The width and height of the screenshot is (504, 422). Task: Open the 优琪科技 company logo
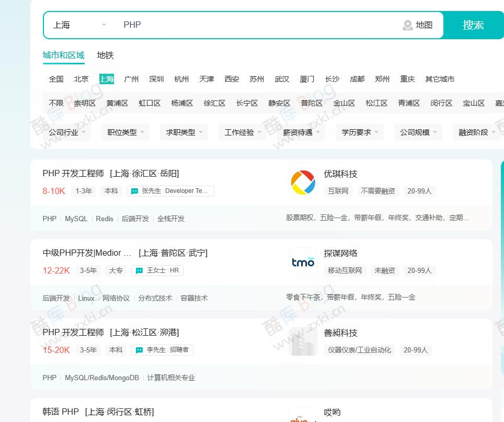point(303,183)
